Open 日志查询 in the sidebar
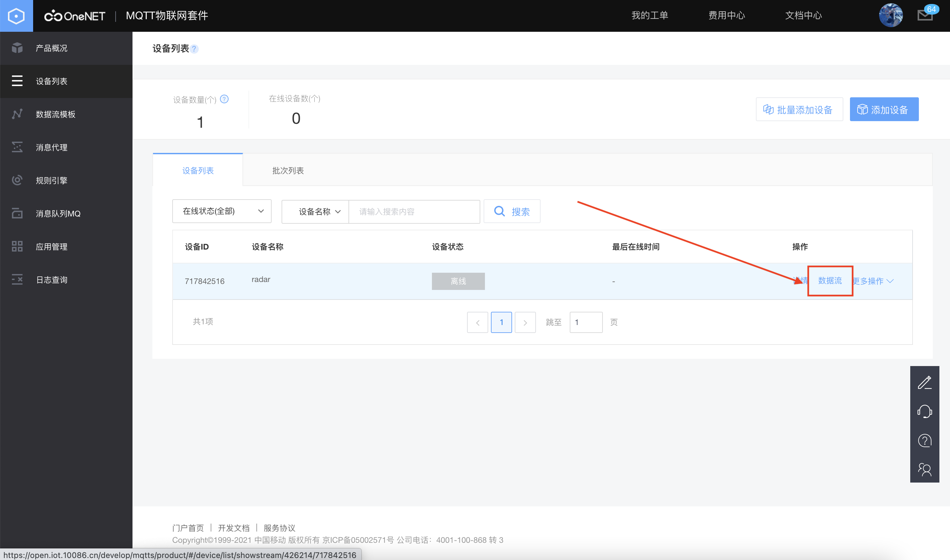The height and width of the screenshot is (560, 950). [51, 279]
